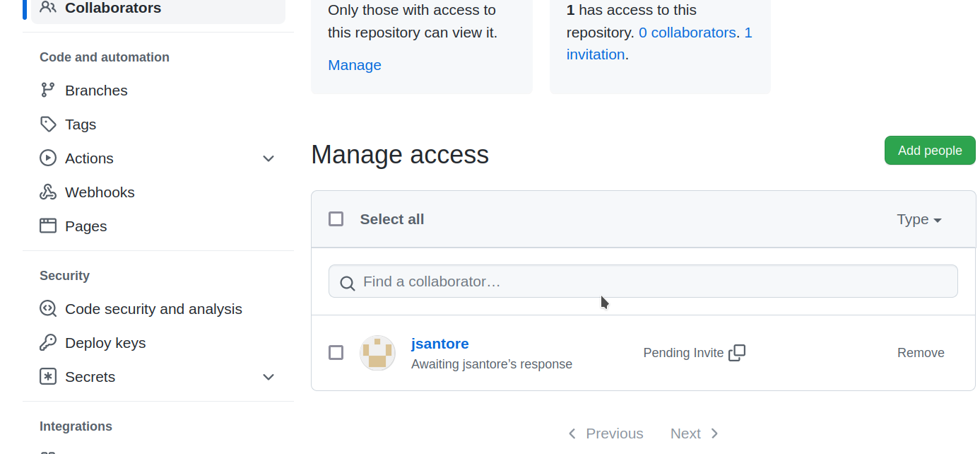980x454 pixels.
Task: Go to the Previous page
Action: point(606,433)
